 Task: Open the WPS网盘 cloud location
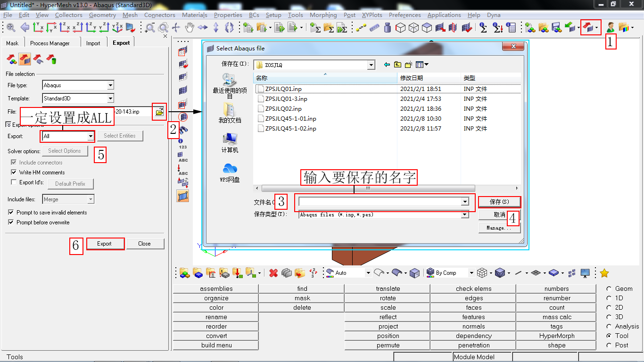pyautogui.click(x=230, y=172)
